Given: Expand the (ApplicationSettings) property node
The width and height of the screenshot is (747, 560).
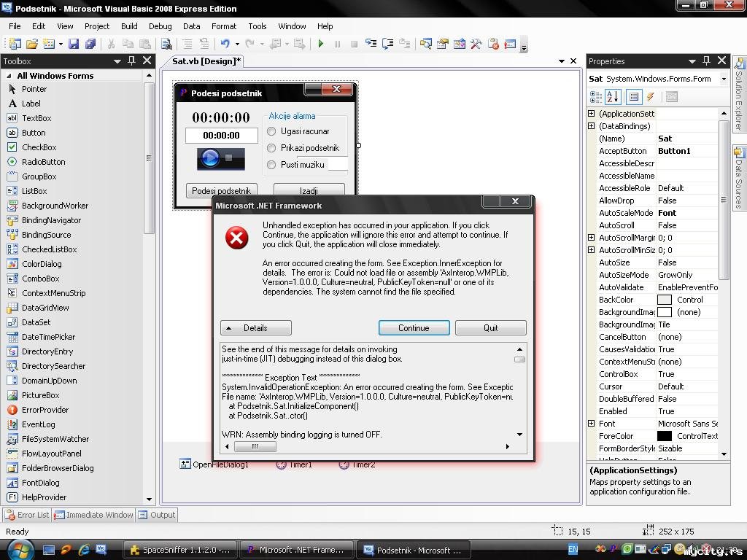Looking at the screenshot, I should pyautogui.click(x=591, y=113).
